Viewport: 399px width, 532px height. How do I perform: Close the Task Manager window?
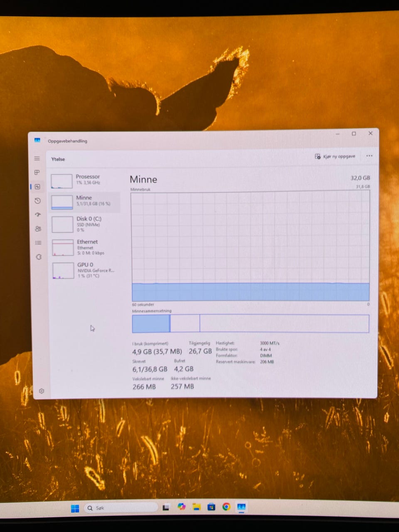[x=370, y=133]
